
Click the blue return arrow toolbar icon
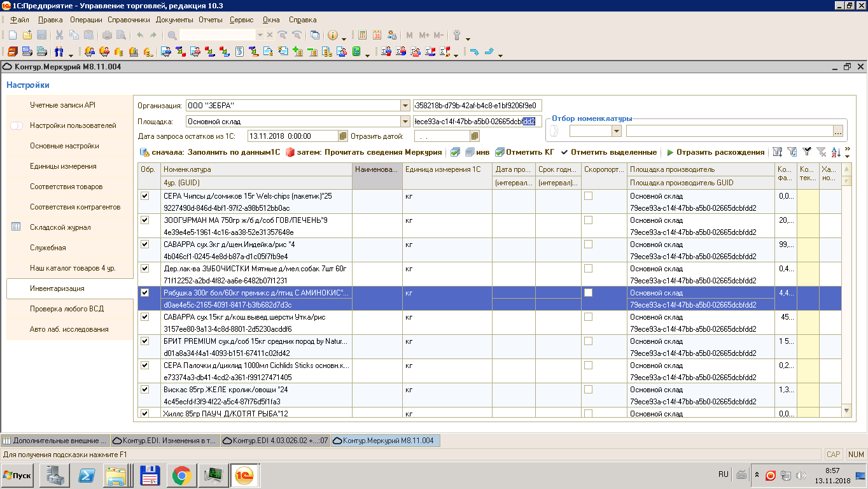tap(474, 52)
